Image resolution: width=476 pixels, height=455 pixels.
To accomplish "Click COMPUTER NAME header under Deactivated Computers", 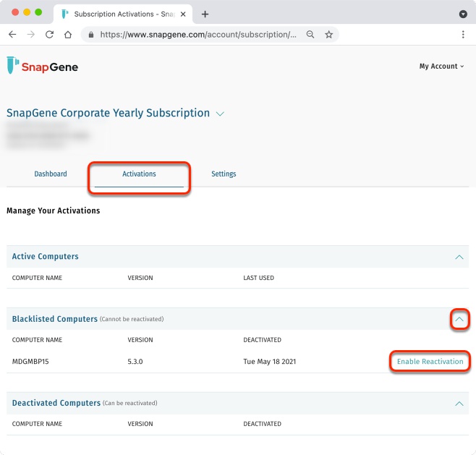I will coord(37,424).
